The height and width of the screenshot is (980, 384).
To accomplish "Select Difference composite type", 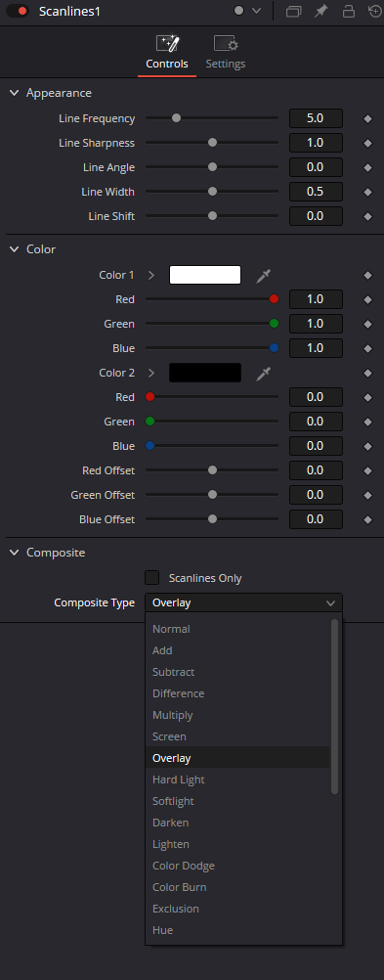I will [237, 693].
